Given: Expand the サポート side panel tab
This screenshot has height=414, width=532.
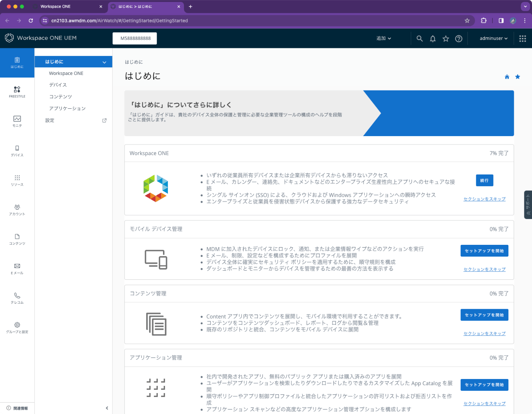Looking at the screenshot, I should pos(528,205).
